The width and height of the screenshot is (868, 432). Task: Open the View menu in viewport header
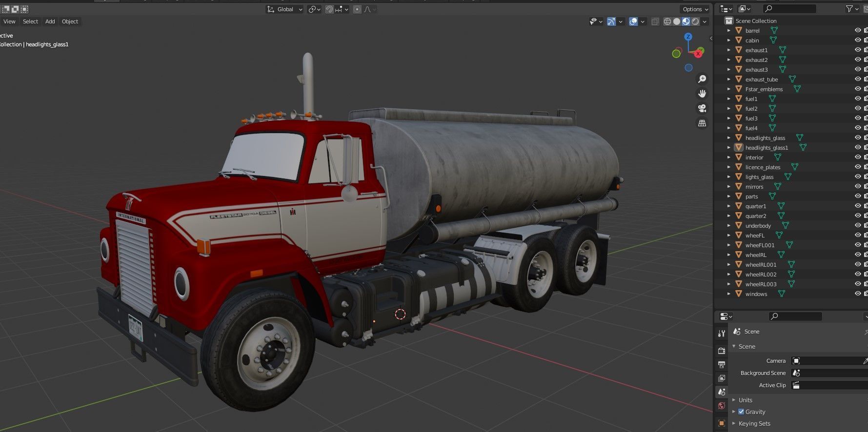click(9, 21)
